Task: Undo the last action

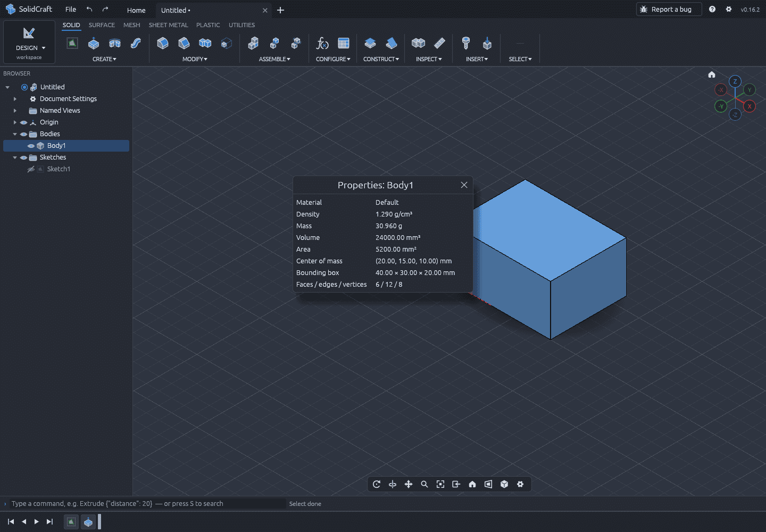Action: click(89, 9)
